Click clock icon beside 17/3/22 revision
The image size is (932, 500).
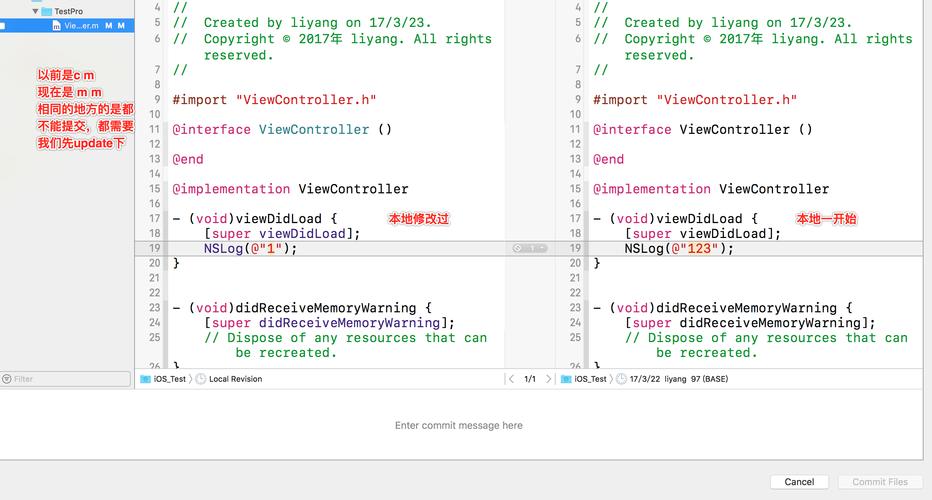click(x=621, y=379)
